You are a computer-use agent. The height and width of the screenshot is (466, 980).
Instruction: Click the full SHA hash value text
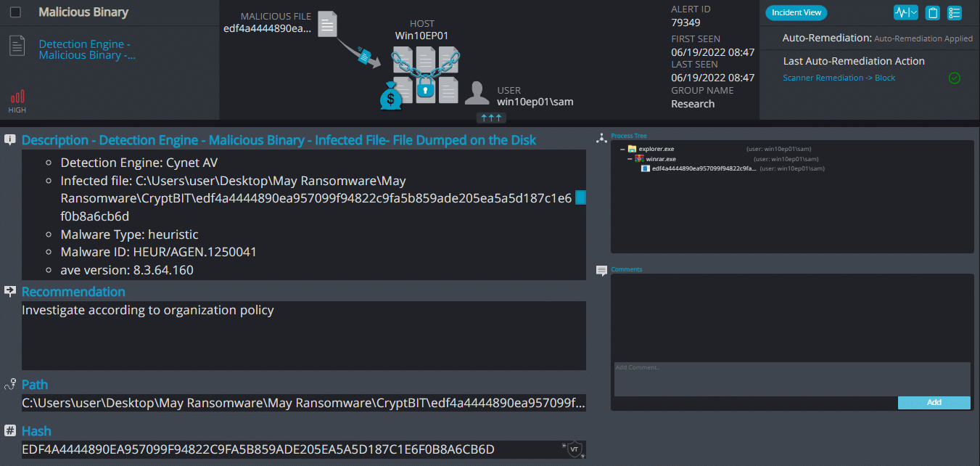(258, 449)
